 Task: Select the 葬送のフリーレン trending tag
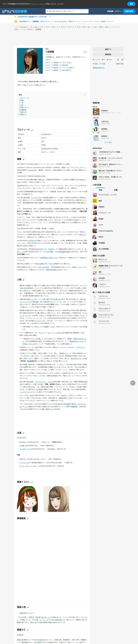pos(74,21)
